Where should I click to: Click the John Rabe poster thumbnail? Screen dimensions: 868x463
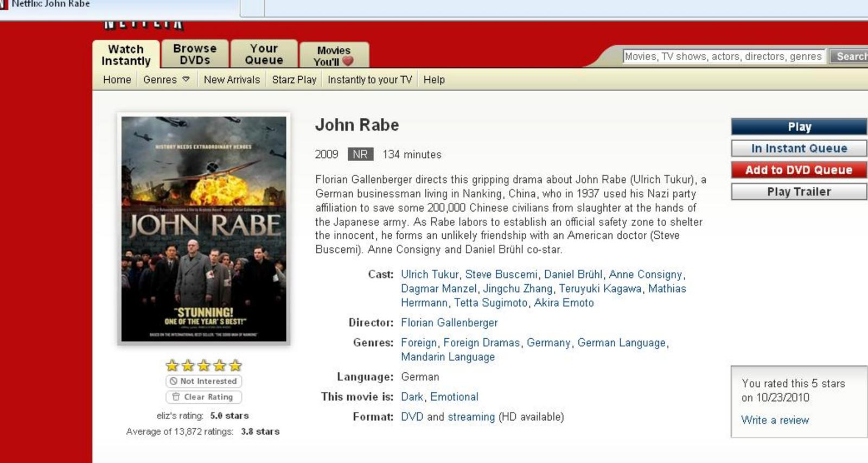tap(204, 229)
